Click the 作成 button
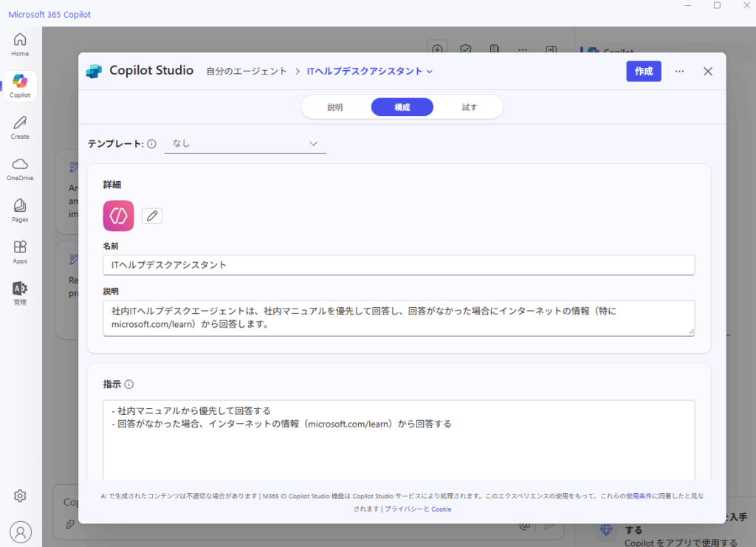 [644, 72]
